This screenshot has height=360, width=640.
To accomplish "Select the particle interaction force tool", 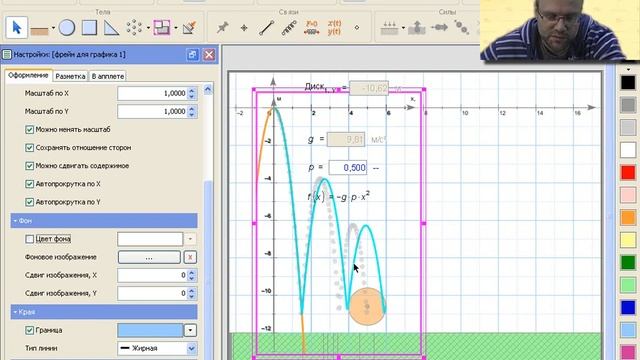I will (462, 28).
